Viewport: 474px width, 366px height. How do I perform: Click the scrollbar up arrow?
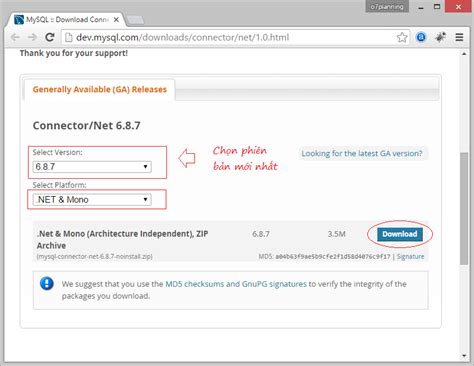point(464,54)
